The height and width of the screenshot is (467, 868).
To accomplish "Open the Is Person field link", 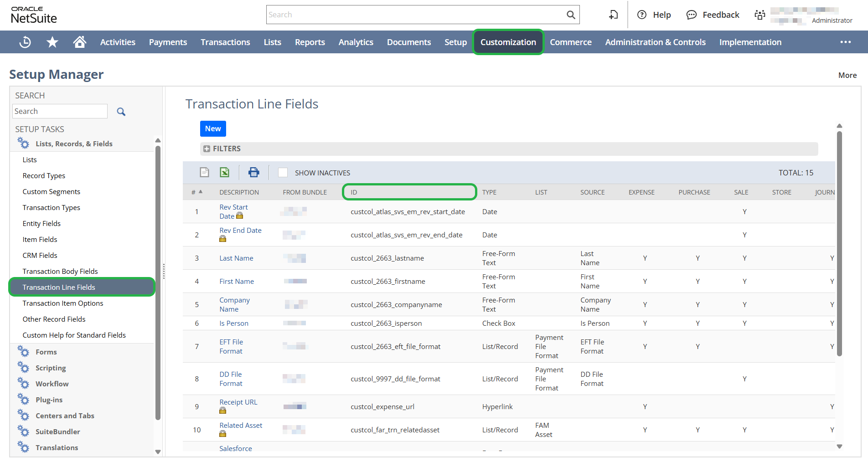I will click(234, 323).
